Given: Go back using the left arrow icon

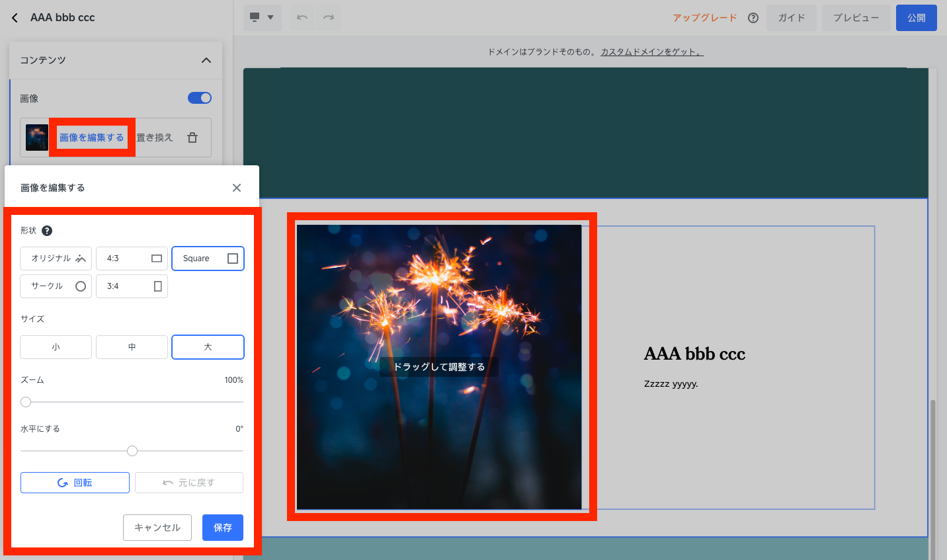Looking at the screenshot, I should coord(15,18).
